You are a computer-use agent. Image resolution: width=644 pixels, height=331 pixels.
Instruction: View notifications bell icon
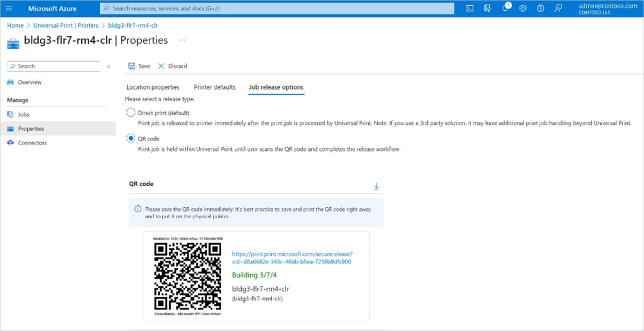505,8
